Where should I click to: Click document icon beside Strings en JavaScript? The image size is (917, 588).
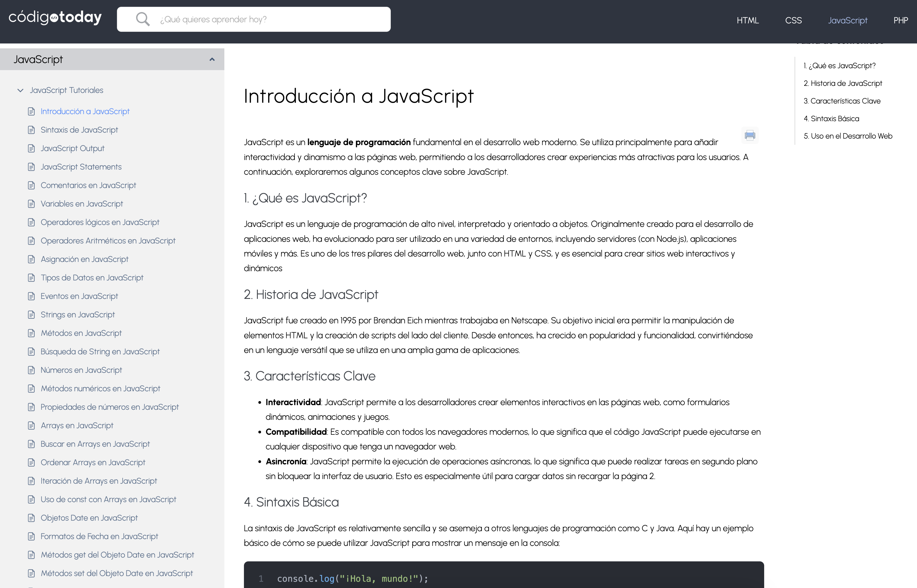click(x=31, y=315)
